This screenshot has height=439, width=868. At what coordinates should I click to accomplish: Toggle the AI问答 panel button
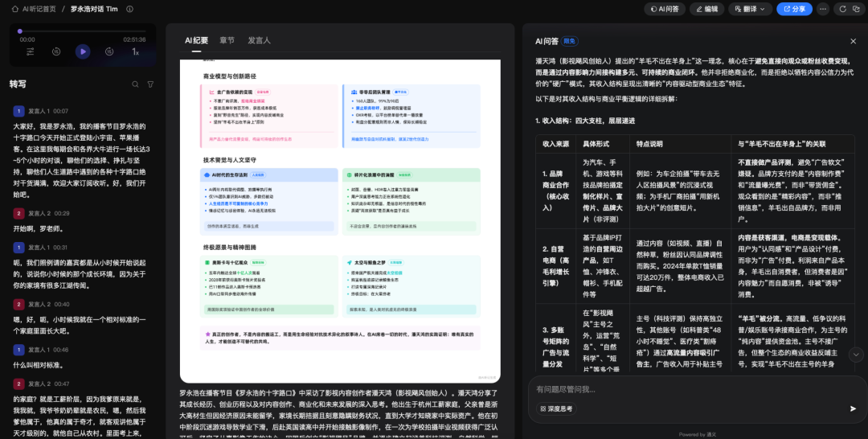click(x=664, y=9)
